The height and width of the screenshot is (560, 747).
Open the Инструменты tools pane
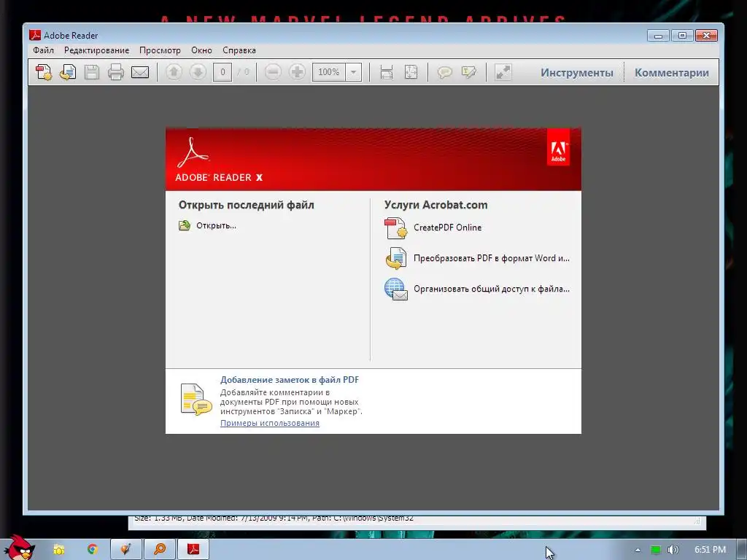(576, 73)
